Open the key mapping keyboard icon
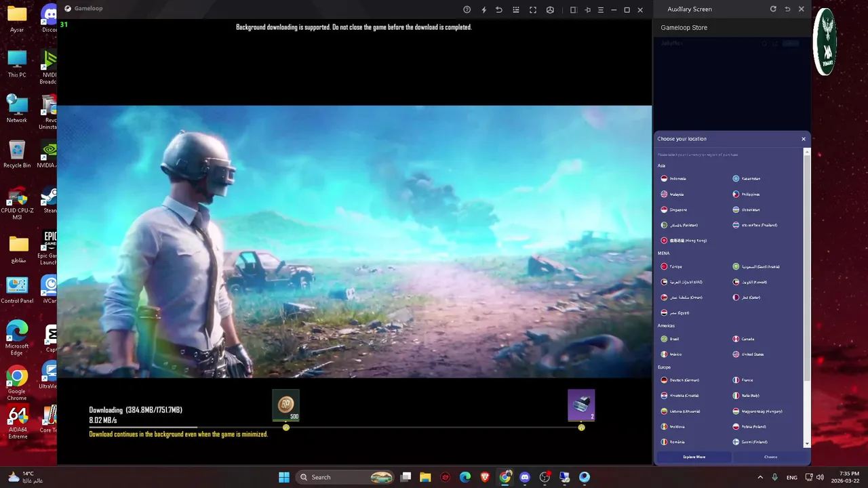Screen dimensions: 868x488 (x=516, y=9)
